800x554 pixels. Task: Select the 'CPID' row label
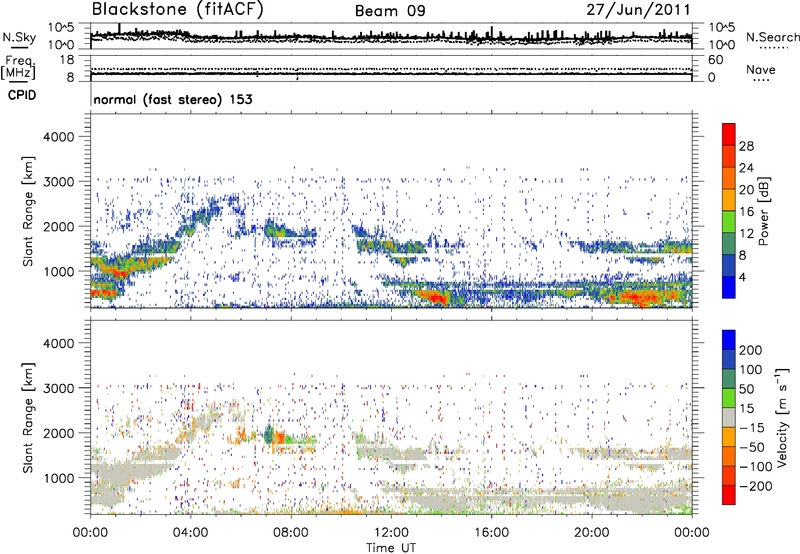[22, 95]
